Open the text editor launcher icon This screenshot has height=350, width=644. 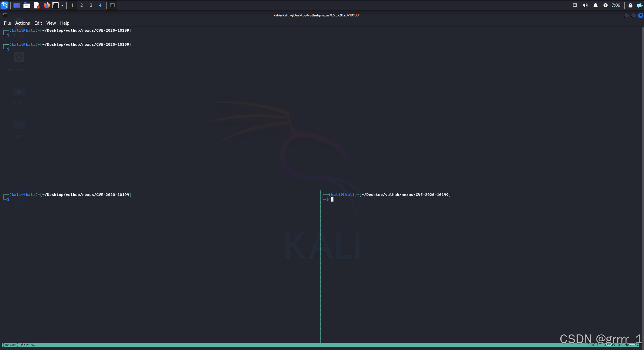coord(37,5)
